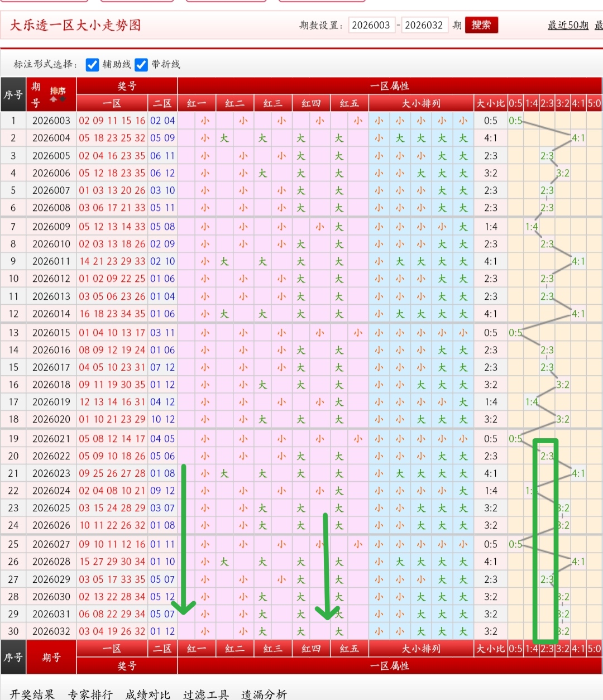Open the 最近50期 link
The width and height of the screenshot is (603, 700).
[x=568, y=25]
